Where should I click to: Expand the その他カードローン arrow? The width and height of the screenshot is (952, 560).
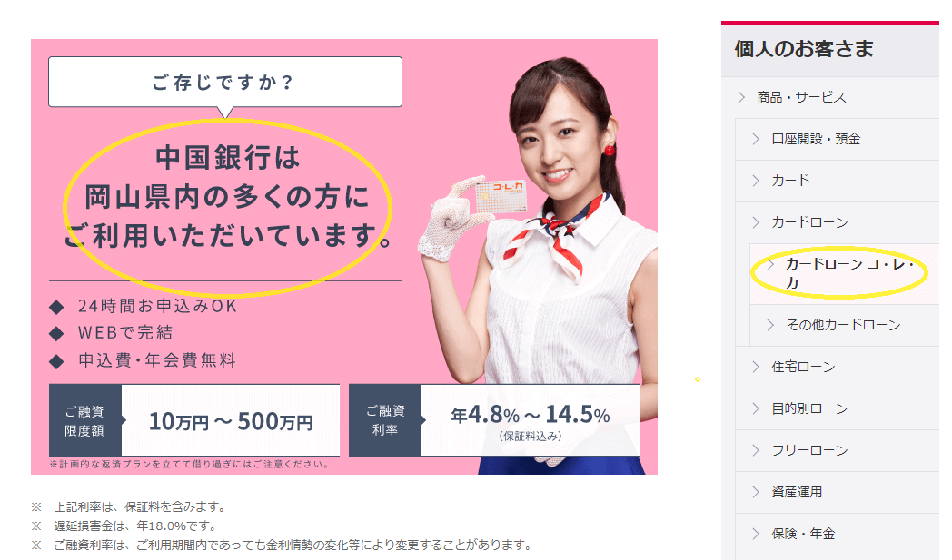(770, 325)
